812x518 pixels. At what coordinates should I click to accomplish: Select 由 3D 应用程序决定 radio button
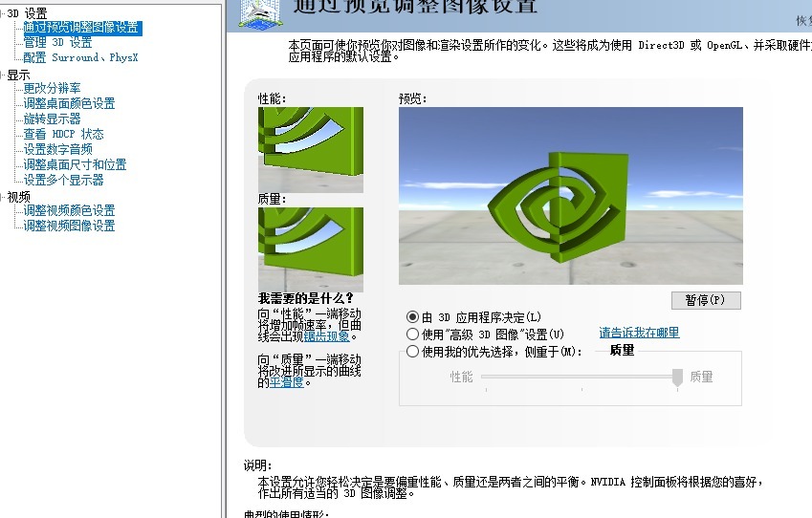413,316
